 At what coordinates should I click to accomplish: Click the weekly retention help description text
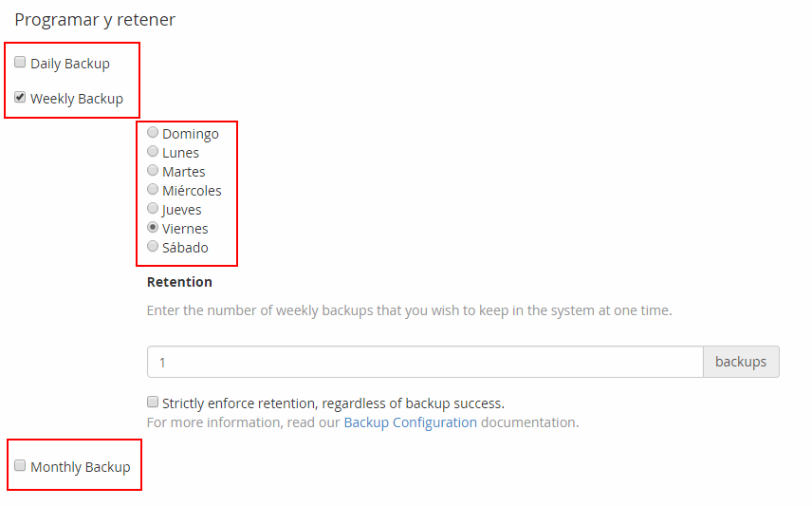tap(409, 310)
